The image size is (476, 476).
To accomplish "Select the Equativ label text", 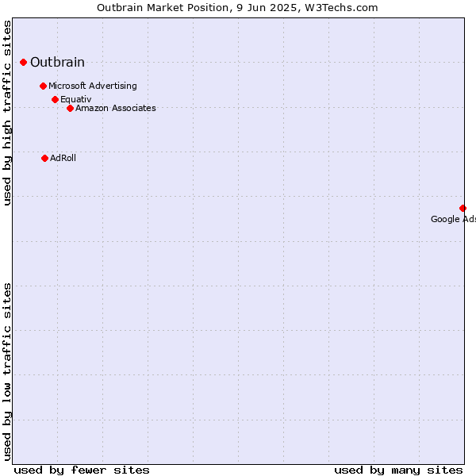I will coord(76,99).
